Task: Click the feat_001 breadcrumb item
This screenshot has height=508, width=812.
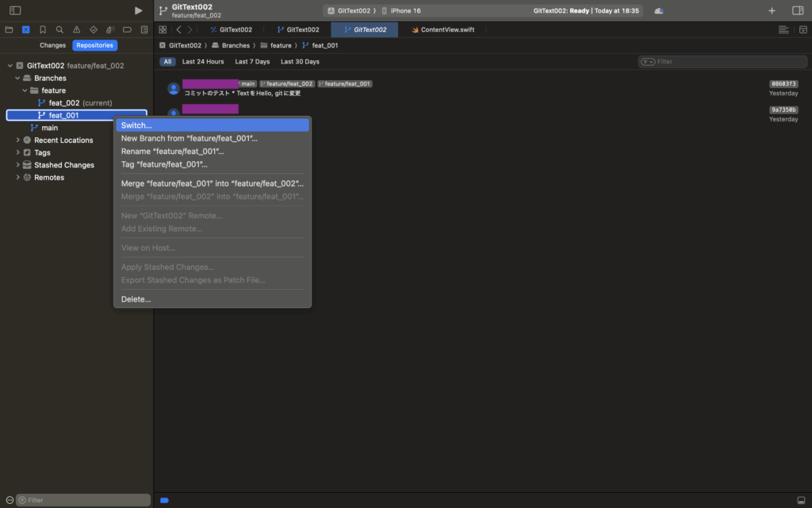Action: click(320, 45)
